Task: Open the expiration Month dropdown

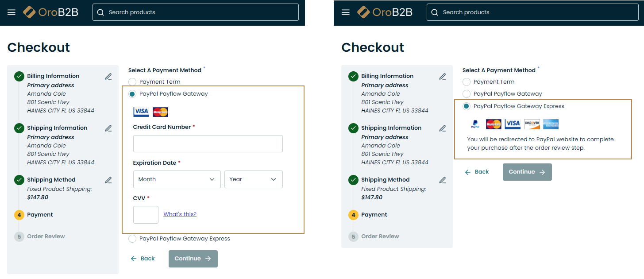Action: pos(177,179)
